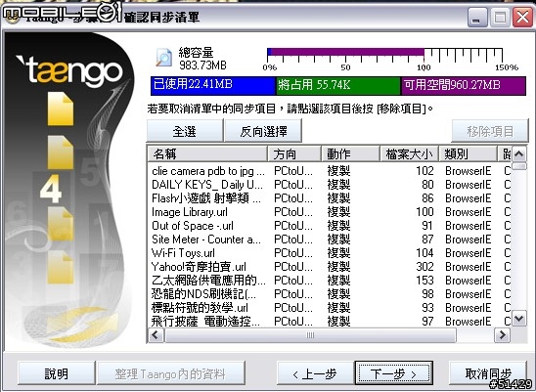Screen dimensions: 536x392
Task: Select the '飛行披薩 電動遙控...' row
Action: pyautogui.click(x=330, y=321)
